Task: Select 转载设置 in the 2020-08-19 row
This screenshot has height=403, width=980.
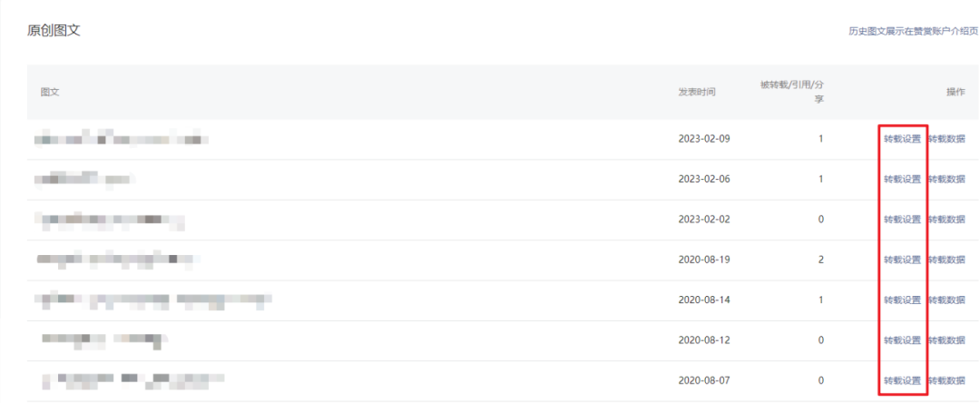Action: 902,260
